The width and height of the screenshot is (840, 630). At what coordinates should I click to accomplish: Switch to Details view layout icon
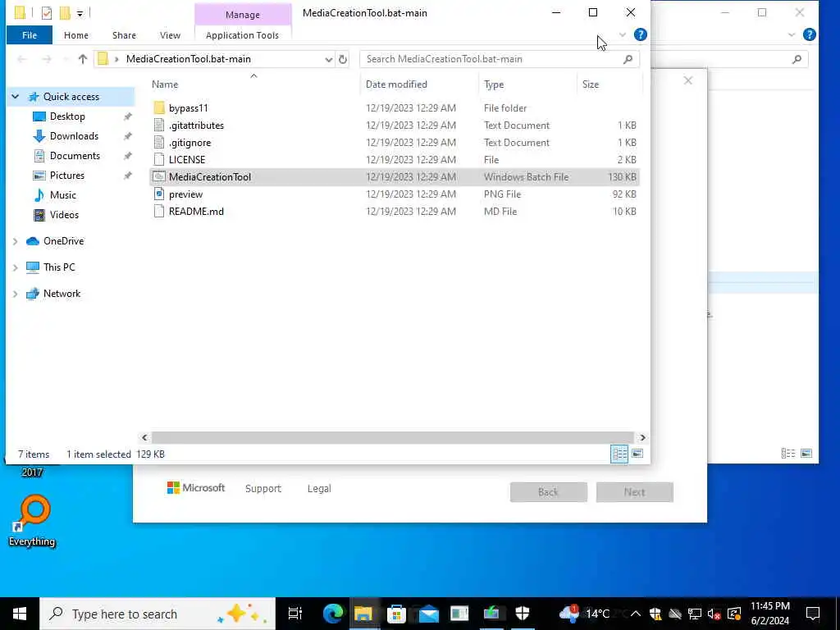[619, 454]
